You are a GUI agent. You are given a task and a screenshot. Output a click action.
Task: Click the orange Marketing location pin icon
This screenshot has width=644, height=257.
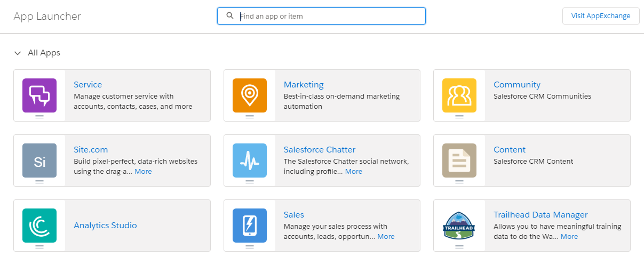(x=249, y=95)
